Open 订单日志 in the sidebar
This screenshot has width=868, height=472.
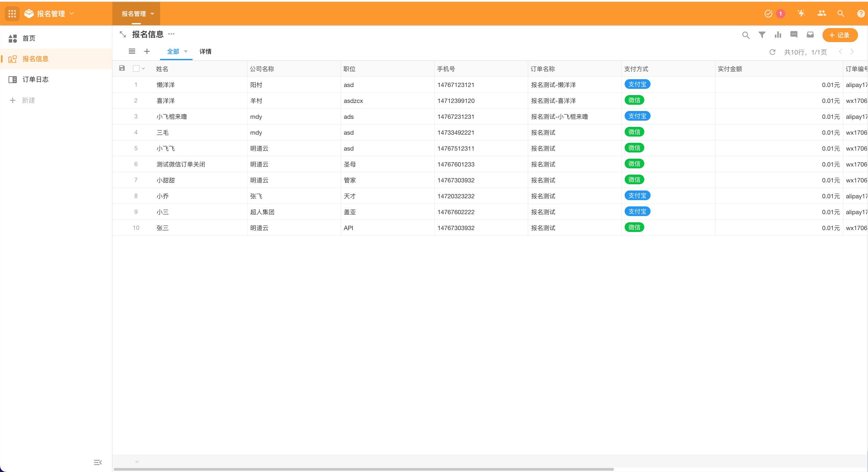[35, 79]
